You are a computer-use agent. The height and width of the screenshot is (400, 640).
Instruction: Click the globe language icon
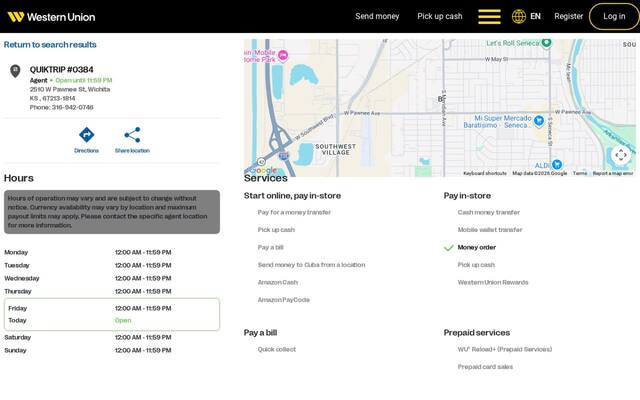click(x=519, y=17)
